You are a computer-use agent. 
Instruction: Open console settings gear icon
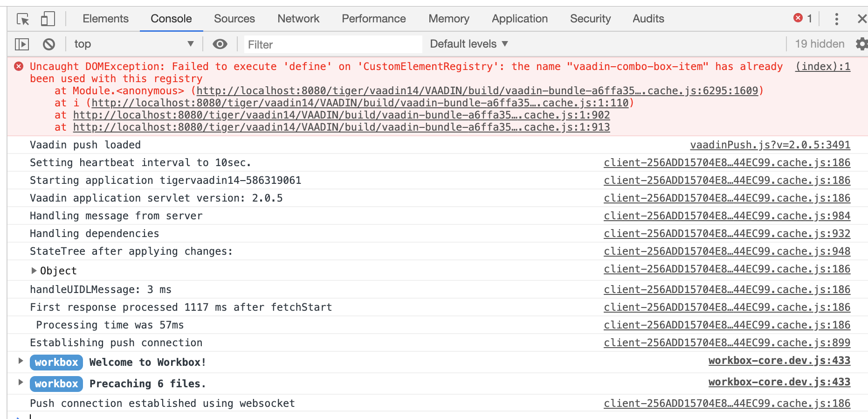point(861,44)
